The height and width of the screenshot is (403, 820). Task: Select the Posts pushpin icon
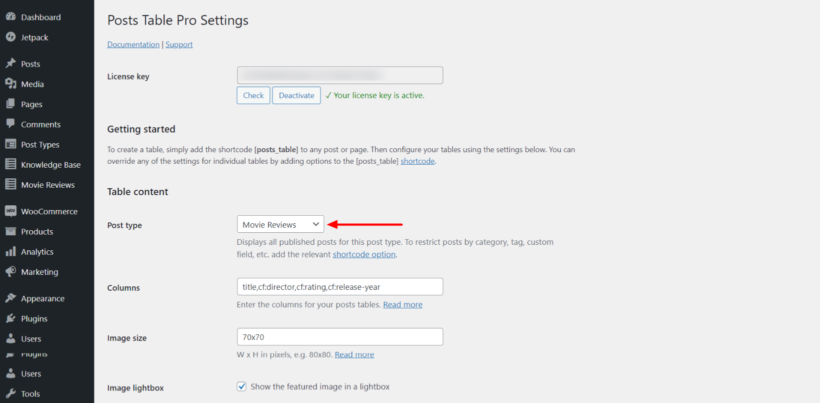(10, 64)
